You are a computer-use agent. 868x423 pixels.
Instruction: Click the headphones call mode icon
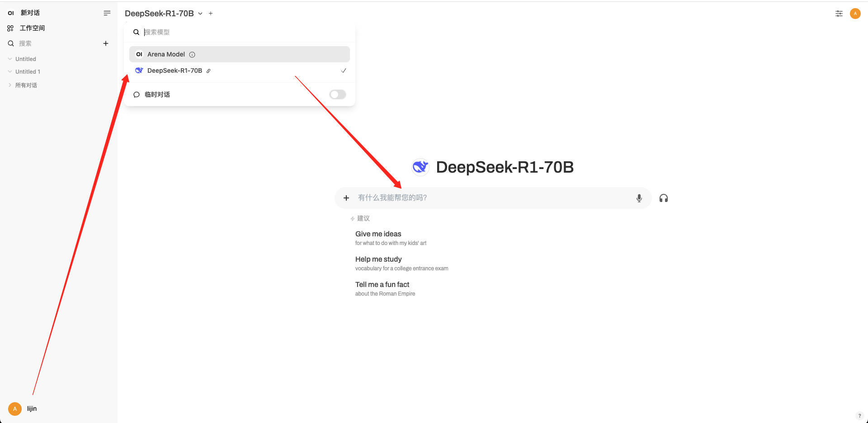tap(663, 198)
